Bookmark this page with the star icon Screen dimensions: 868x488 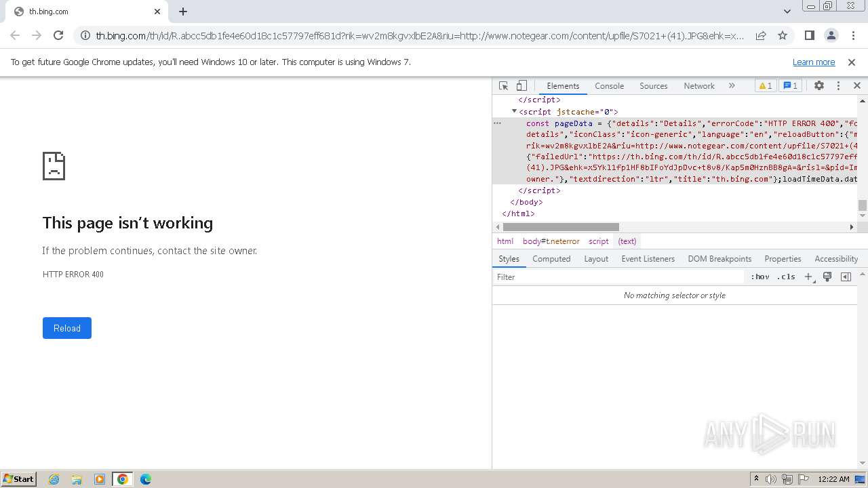[783, 35]
